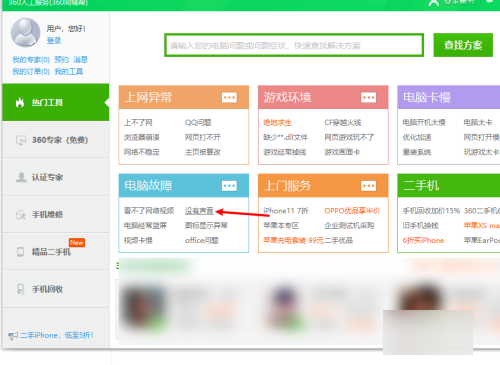Screen dimensions: 500x365
Task: Open the 上网异常 category header
Action: [148, 97]
